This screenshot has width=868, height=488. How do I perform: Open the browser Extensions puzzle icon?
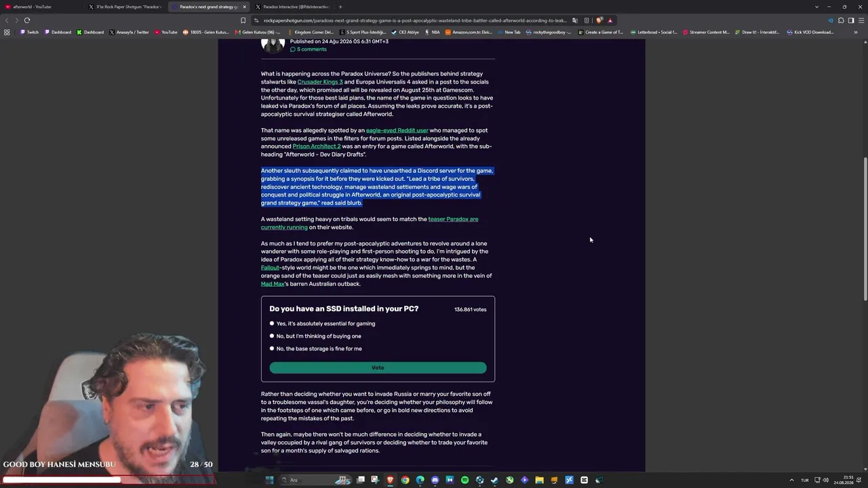(841, 20)
